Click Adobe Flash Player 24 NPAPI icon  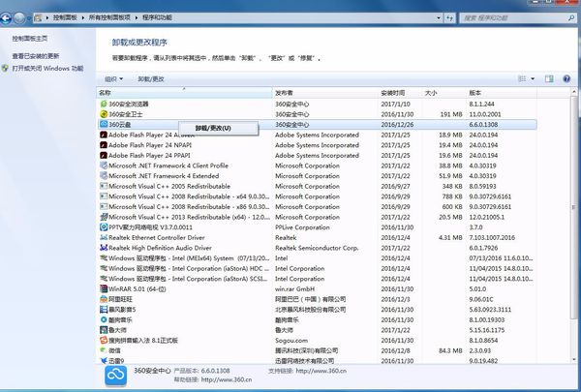coord(104,145)
